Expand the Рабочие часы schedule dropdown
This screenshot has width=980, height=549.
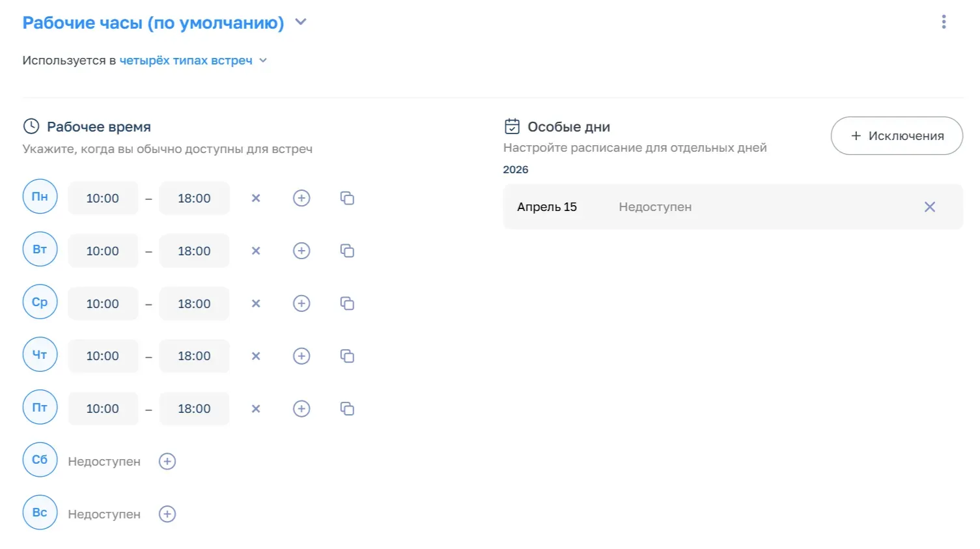[300, 22]
